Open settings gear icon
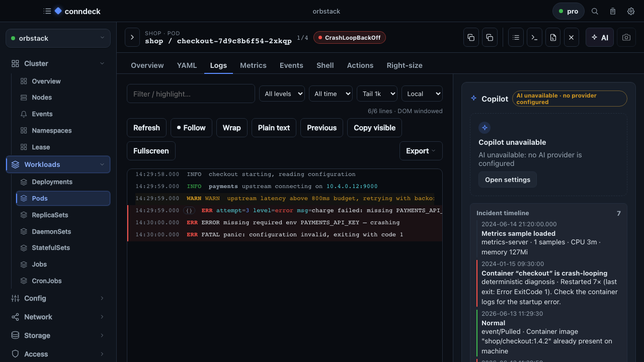 pos(631,11)
